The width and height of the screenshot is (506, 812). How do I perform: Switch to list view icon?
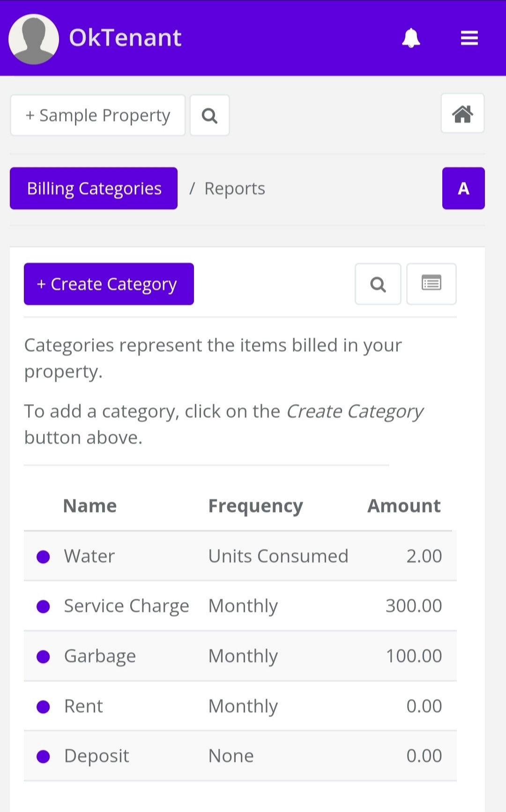coord(431,284)
